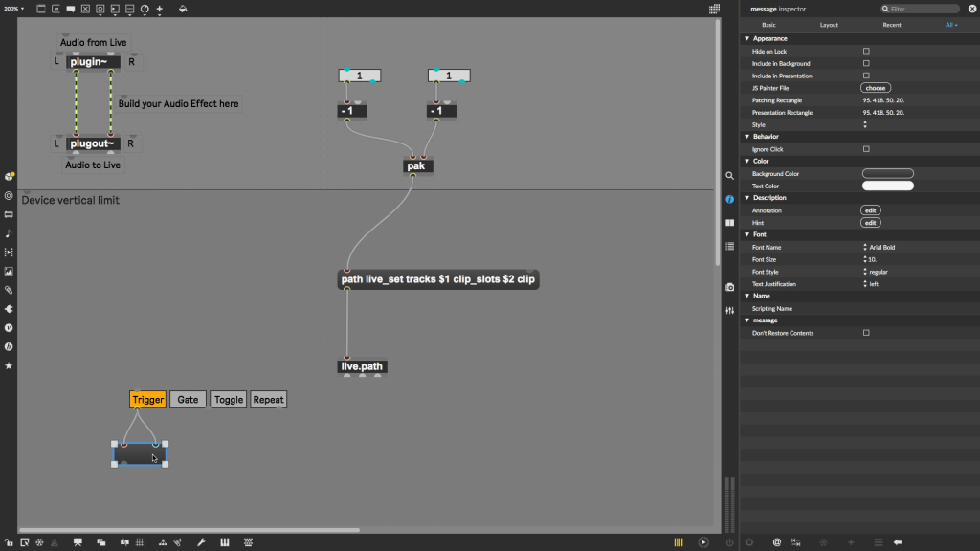Open the wrench icon in bottom toolbar
The image size is (980, 551).
(201, 542)
